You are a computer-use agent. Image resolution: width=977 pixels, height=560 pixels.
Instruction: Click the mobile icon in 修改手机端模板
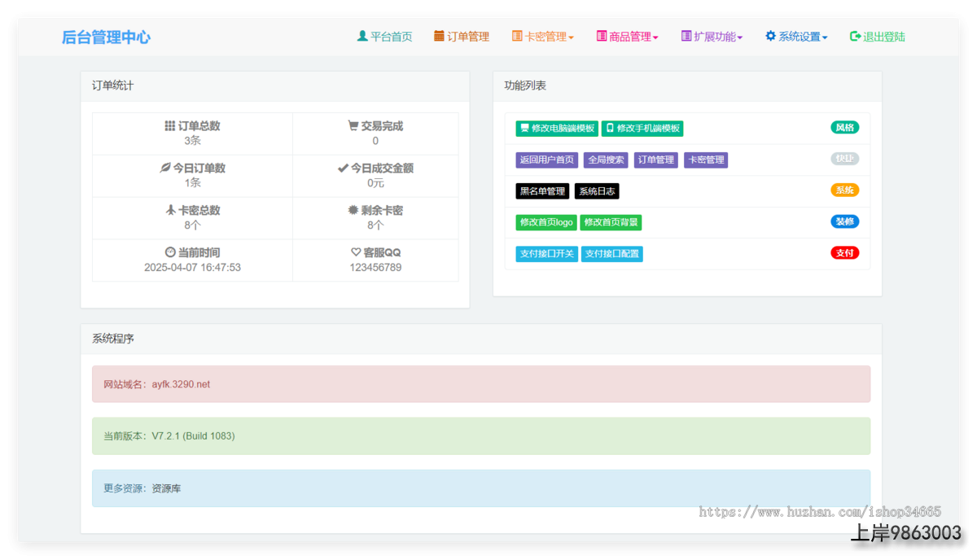pyautogui.click(x=610, y=129)
